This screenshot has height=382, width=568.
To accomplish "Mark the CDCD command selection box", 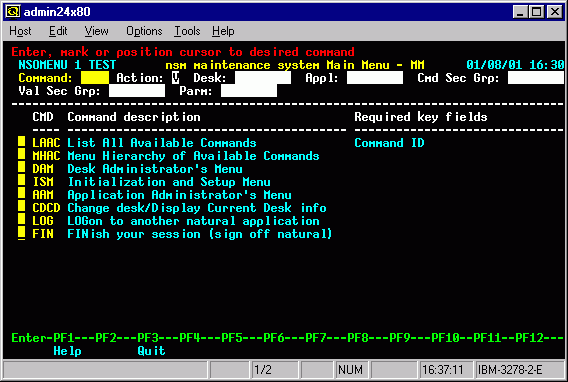I will 22,207.
